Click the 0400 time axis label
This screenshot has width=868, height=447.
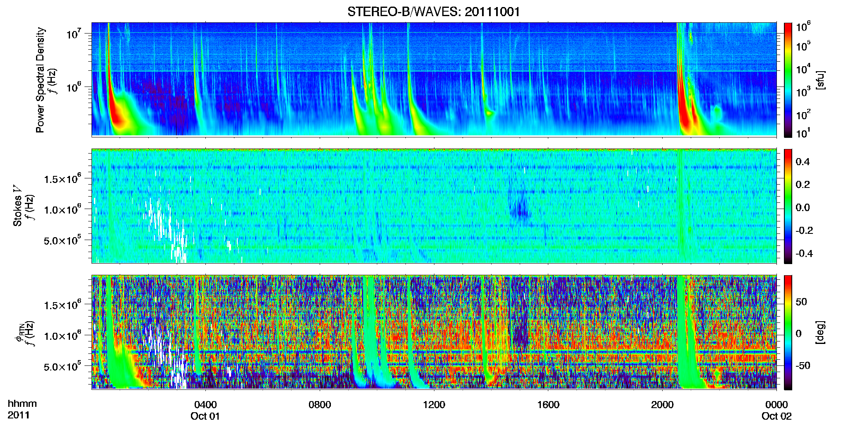point(205,405)
